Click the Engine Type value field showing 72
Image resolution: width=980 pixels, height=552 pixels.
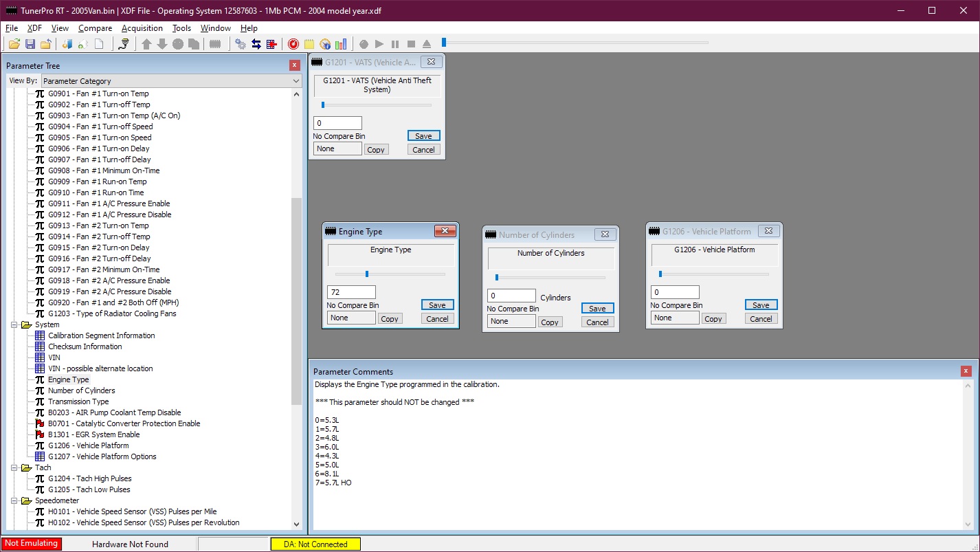[x=352, y=292]
